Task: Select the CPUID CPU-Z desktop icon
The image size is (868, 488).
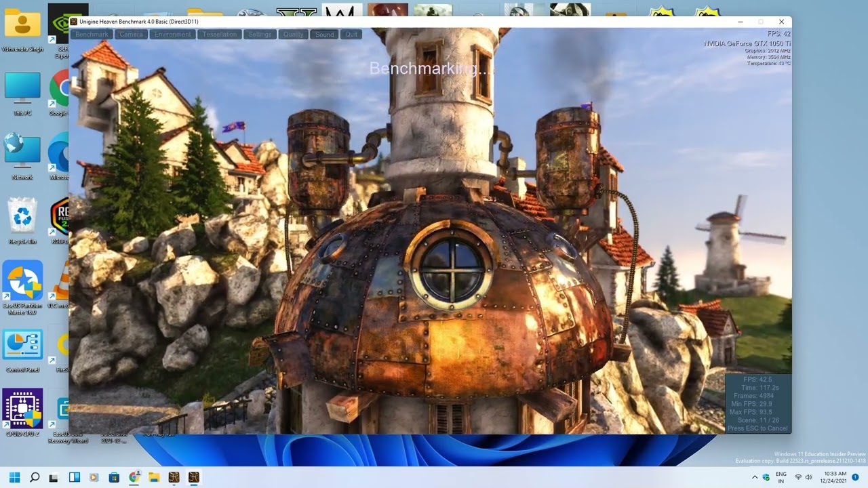Action: click(22, 413)
